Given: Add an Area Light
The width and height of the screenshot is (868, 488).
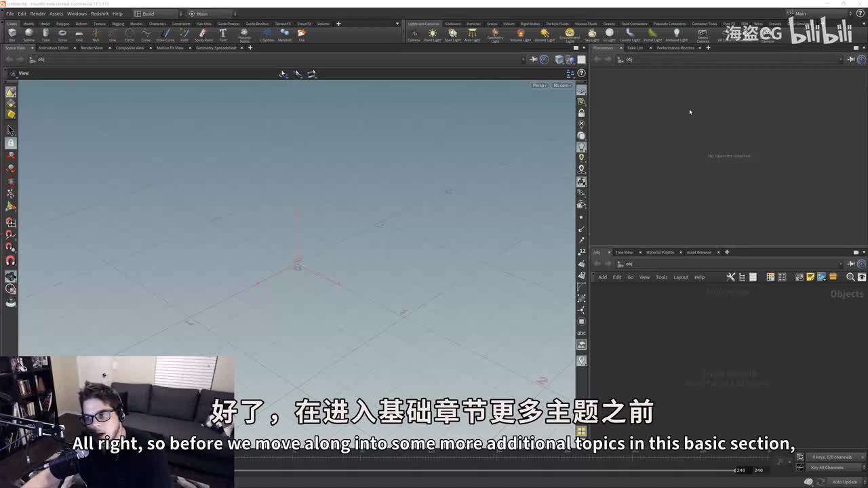Looking at the screenshot, I should click(472, 35).
